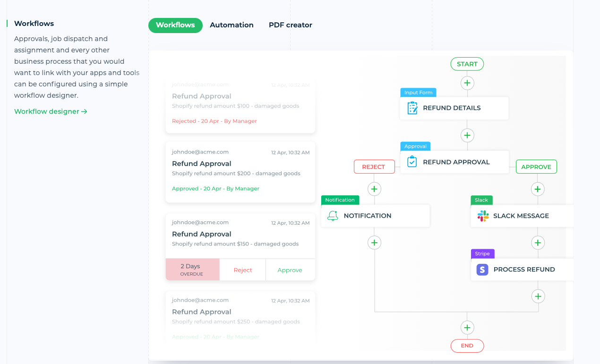Click the APPROVE branch button

coord(536,166)
